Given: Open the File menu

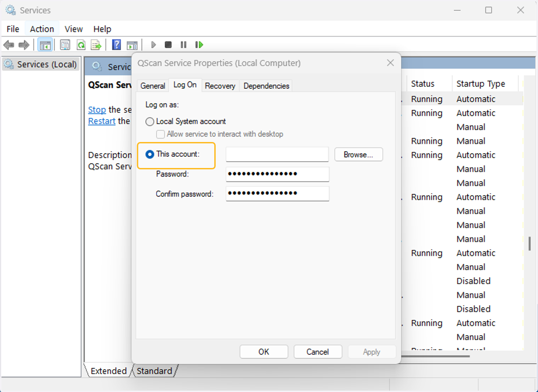Looking at the screenshot, I should click(x=13, y=29).
